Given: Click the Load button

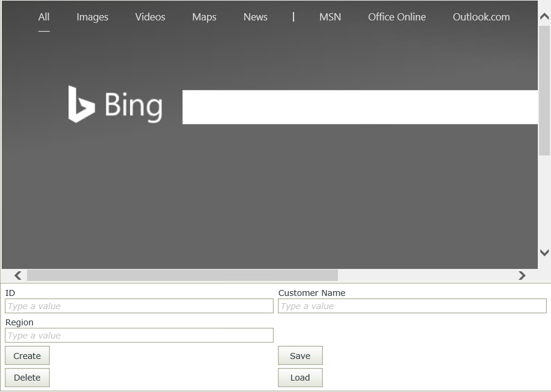Looking at the screenshot, I should (300, 378).
